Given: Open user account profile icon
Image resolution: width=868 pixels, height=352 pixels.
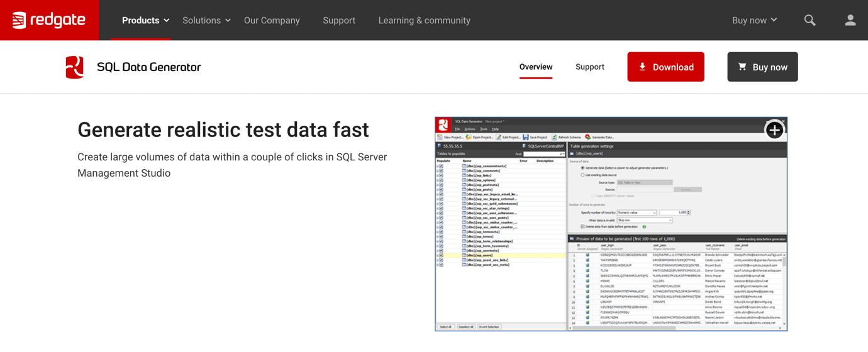Looking at the screenshot, I should click(850, 20).
